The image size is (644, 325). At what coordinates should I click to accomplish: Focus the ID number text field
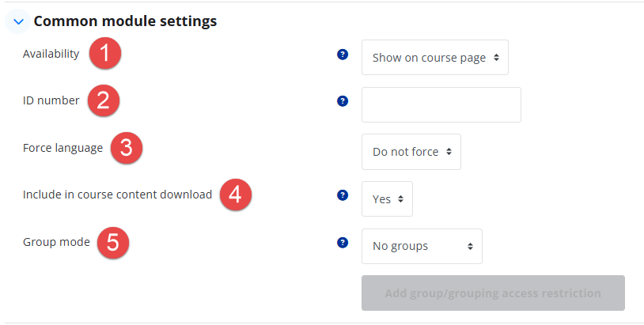pos(441,104)
